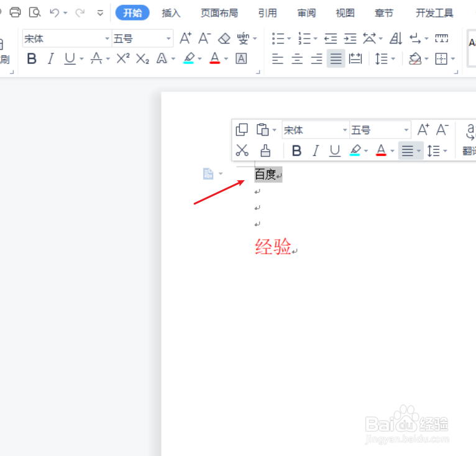The image size is (476, 456).
Task: Open the 审阅 tab
Action: [x=306, y=13]
